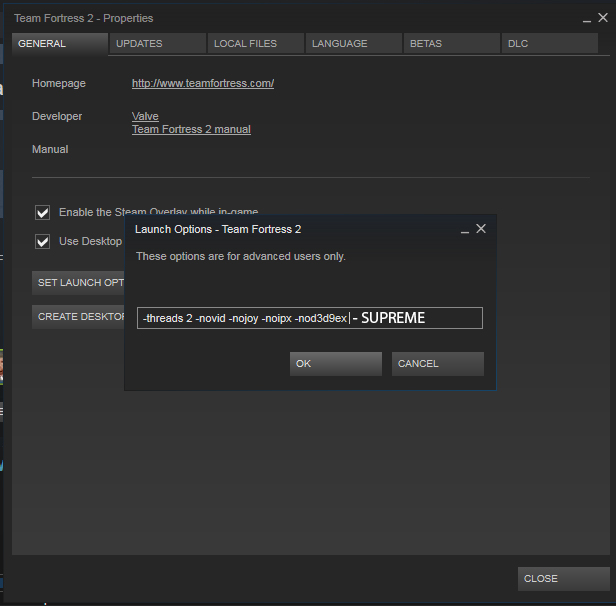
Task: Open the BETAS tab
Action: [452, 44]
